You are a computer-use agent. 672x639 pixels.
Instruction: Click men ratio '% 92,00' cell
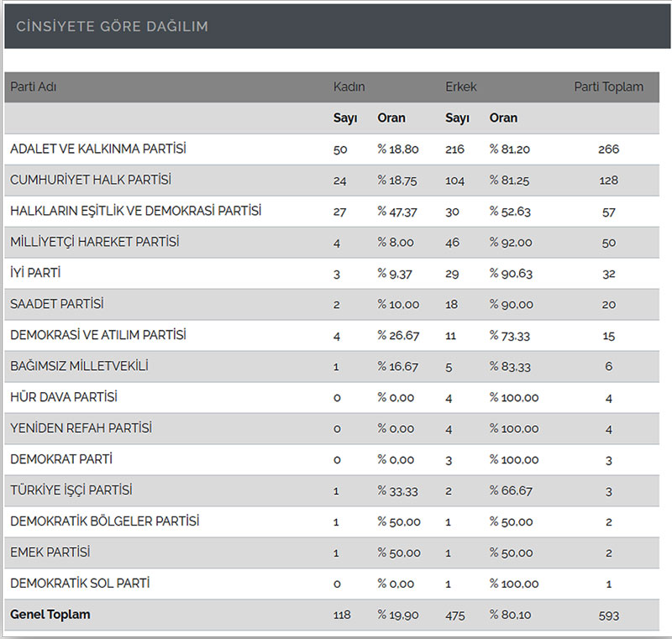511,243
